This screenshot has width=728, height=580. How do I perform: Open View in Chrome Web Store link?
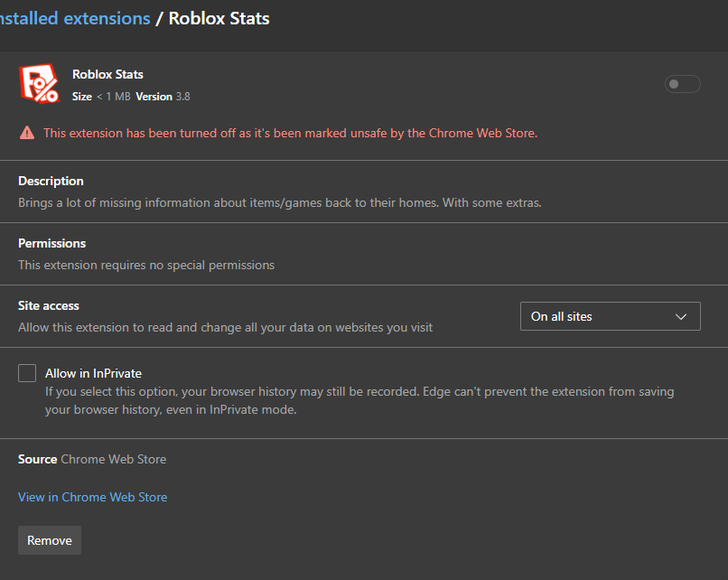(92, 497)
